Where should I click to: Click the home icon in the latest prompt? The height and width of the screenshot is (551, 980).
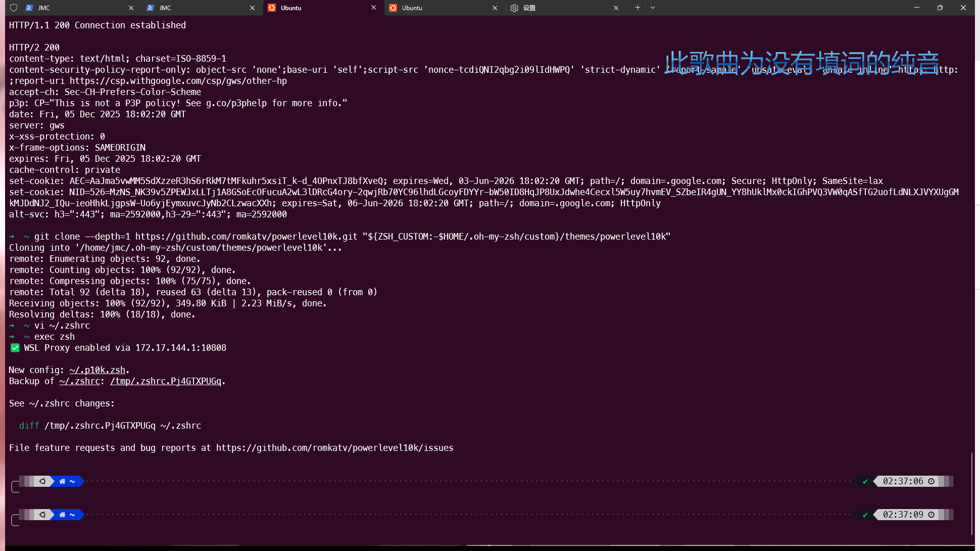point(62,515)
